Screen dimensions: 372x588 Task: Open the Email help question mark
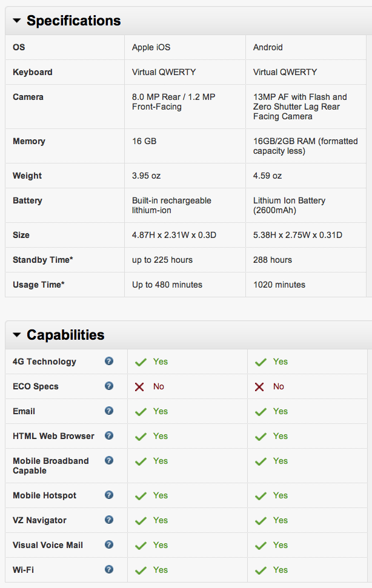[x=109, y=411]
